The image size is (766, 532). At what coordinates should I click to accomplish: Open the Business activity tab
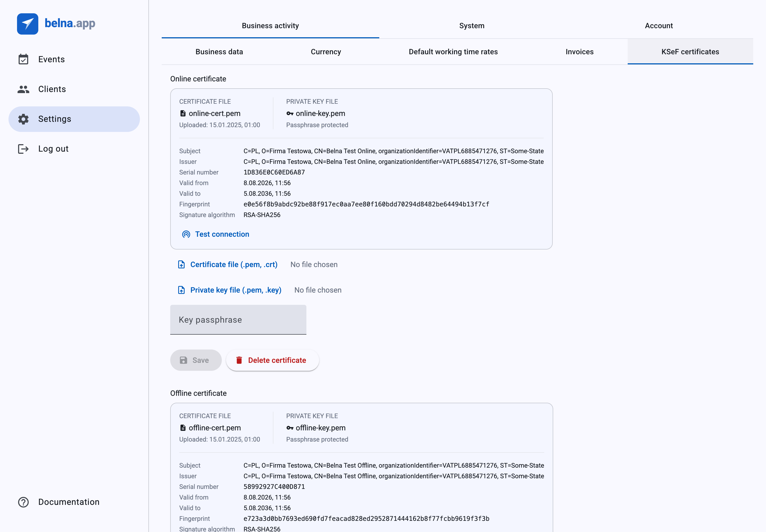coord(270,26)
